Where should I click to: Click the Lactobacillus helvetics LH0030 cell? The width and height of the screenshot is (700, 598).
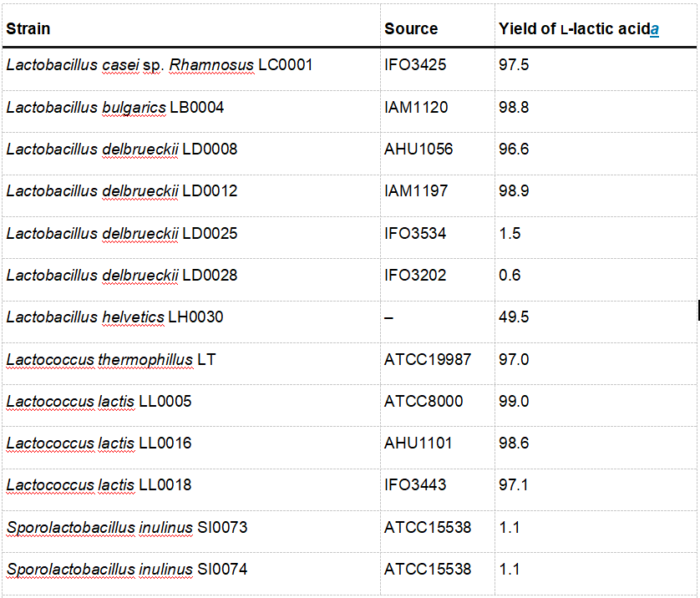click(x=115, y=317)
